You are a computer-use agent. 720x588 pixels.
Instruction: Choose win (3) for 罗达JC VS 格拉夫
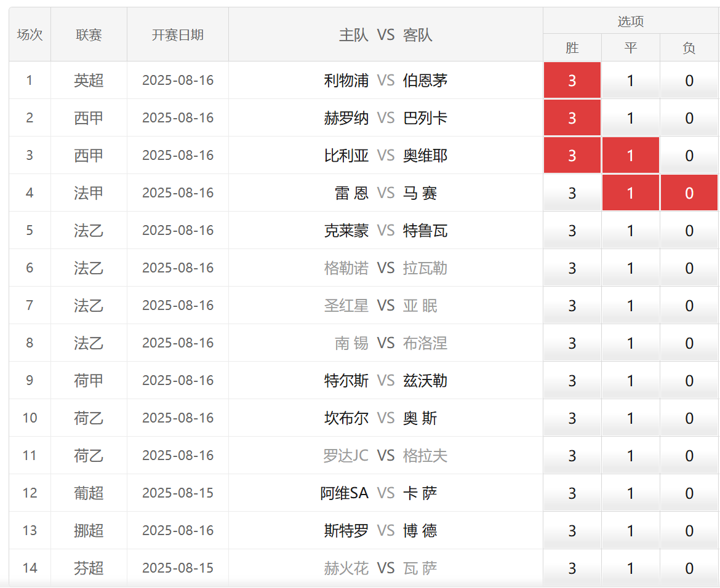coord(572,455)
